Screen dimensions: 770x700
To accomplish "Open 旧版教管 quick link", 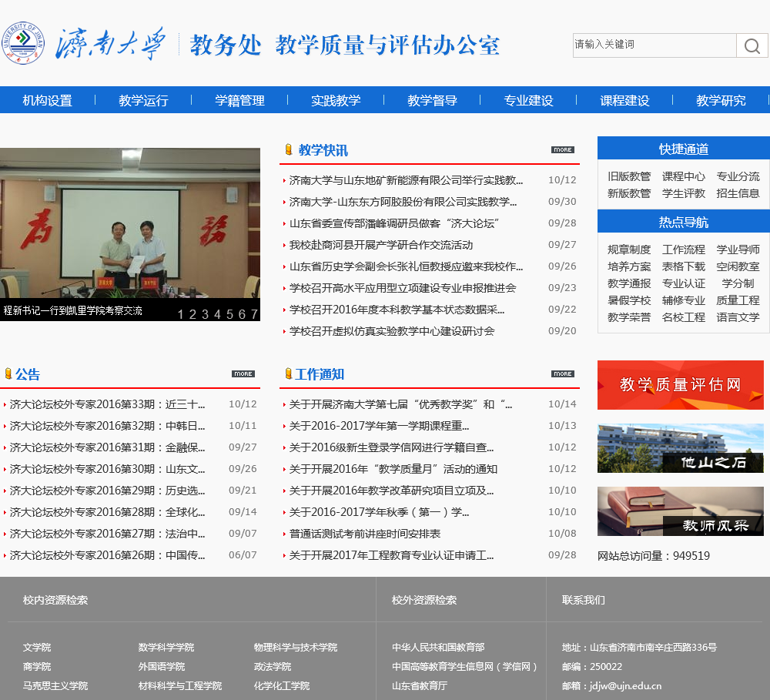I will [629, 176].
